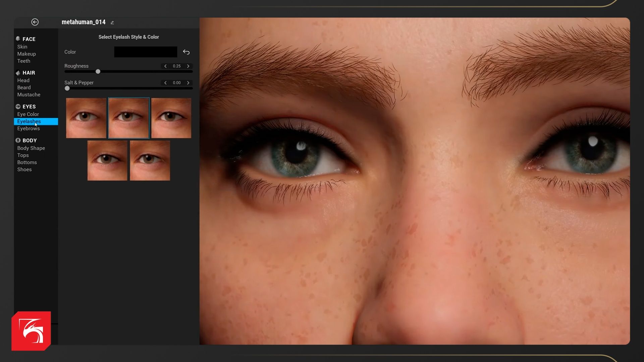Increase Salt & Pepper with right arrow

pyautogui.click(x=188, y=83)
